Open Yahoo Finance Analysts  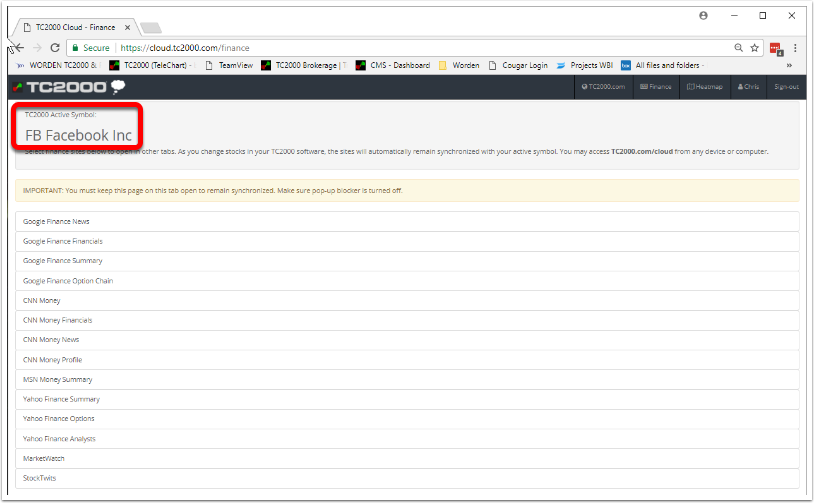tap(407, 439)
